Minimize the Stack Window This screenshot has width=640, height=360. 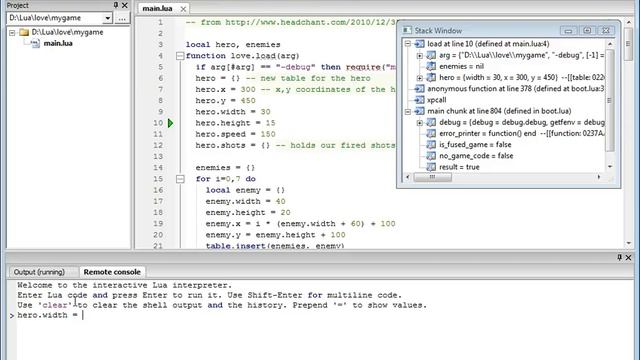pos(568,31)
